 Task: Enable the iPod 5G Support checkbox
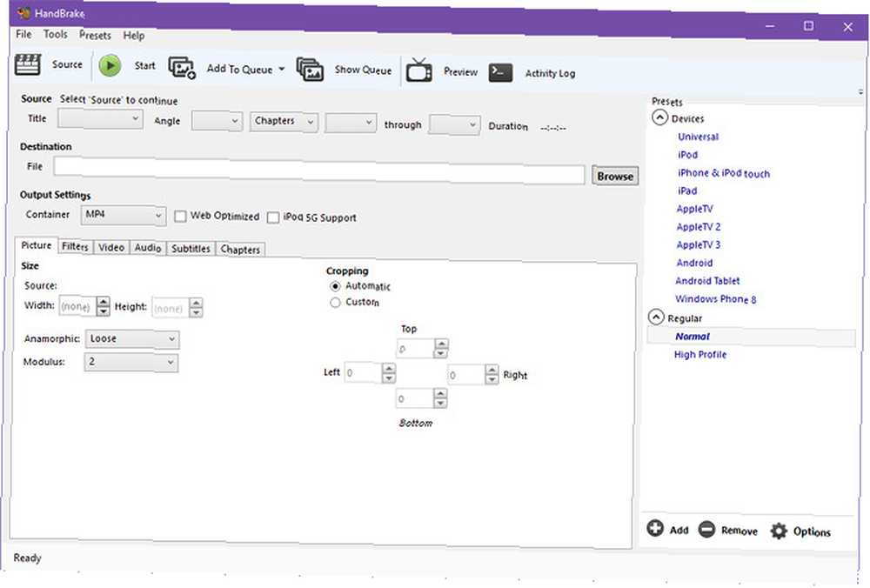click(273, 217)
